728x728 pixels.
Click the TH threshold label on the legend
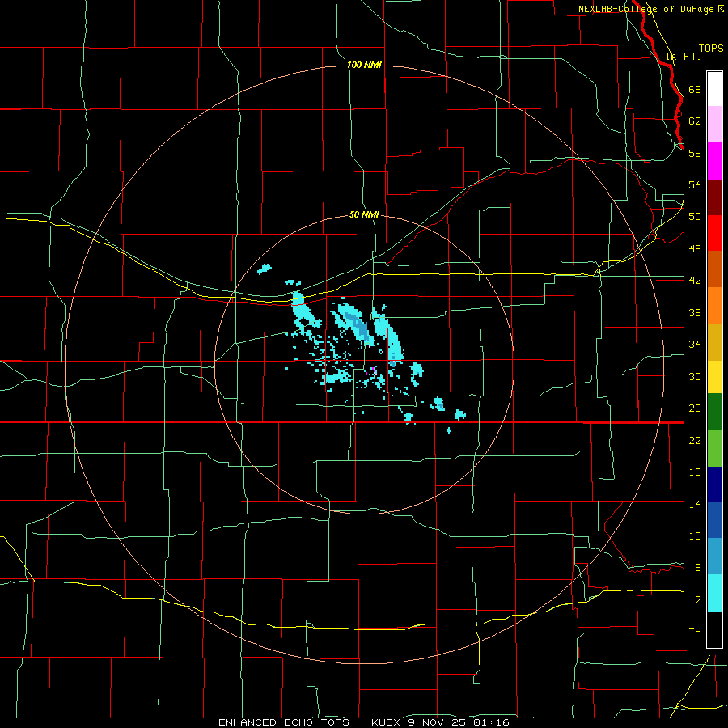tap(695, 631)
